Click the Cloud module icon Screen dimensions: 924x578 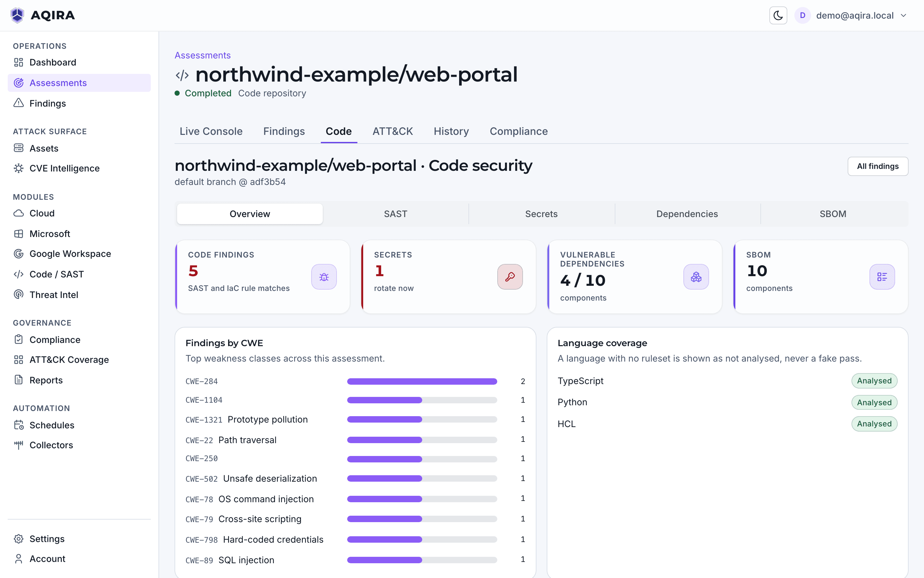point(18,213)
